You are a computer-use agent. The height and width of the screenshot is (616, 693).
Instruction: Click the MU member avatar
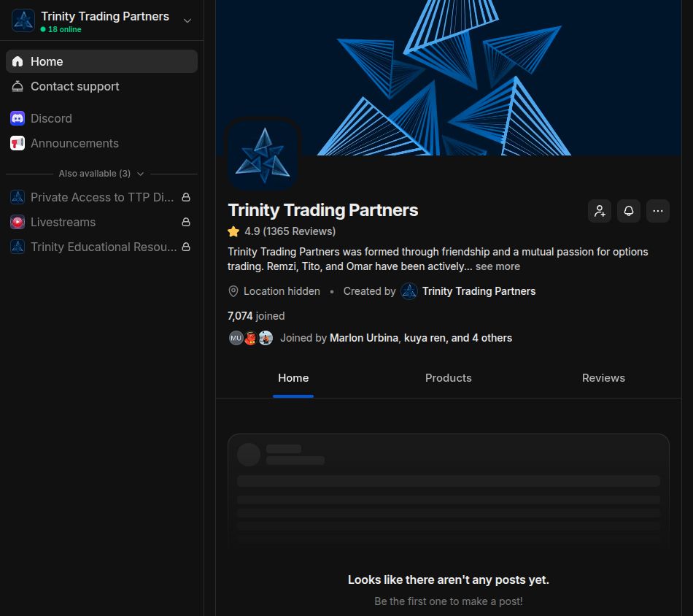pyautogui.click(x=236, y=339)
